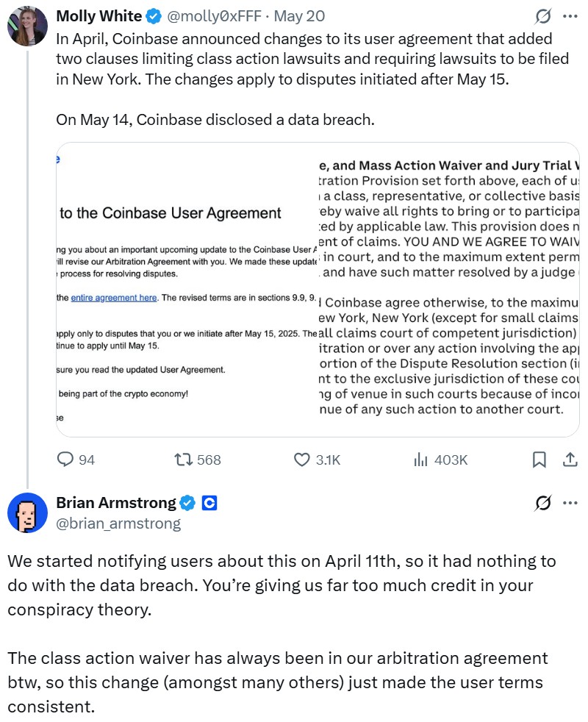Screen dimensions: 588x722
Task: Click Brian Armstrong's verified badge
Action: point(188,504)
